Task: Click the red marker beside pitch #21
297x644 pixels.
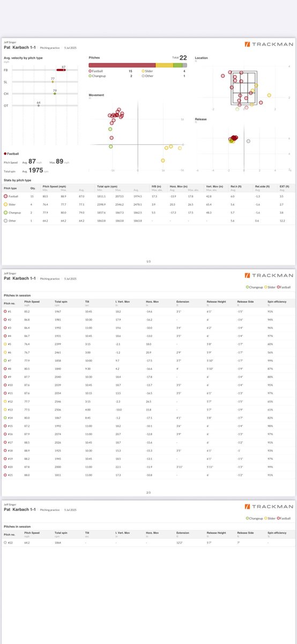Action: tap(5, 474)
